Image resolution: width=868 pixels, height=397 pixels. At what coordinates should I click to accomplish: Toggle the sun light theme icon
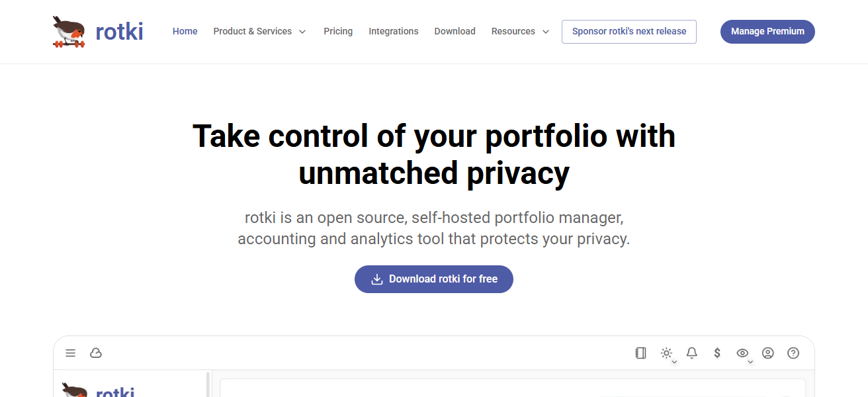tap(666, 353)
